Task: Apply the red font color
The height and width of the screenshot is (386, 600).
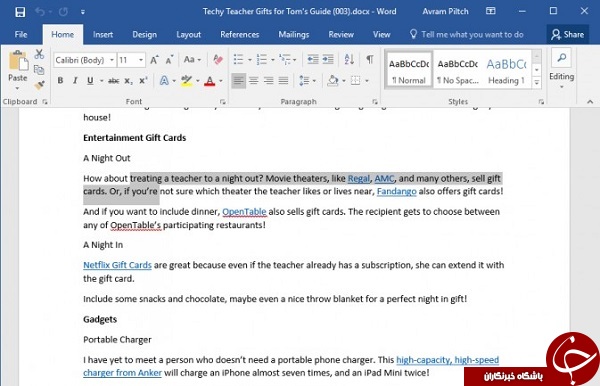Action: [x=209, y=81]
